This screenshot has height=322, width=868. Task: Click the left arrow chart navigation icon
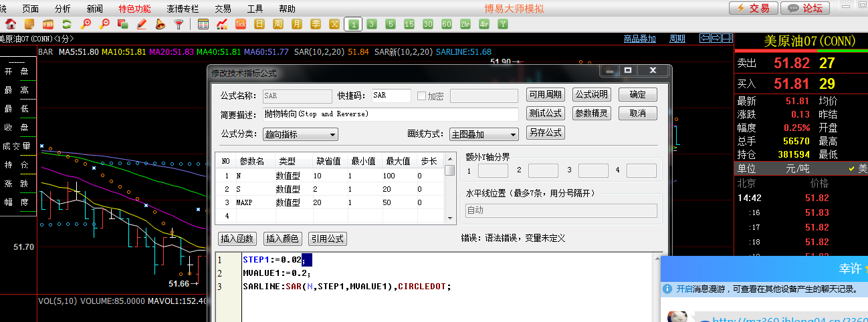click(x=704, y=38)
